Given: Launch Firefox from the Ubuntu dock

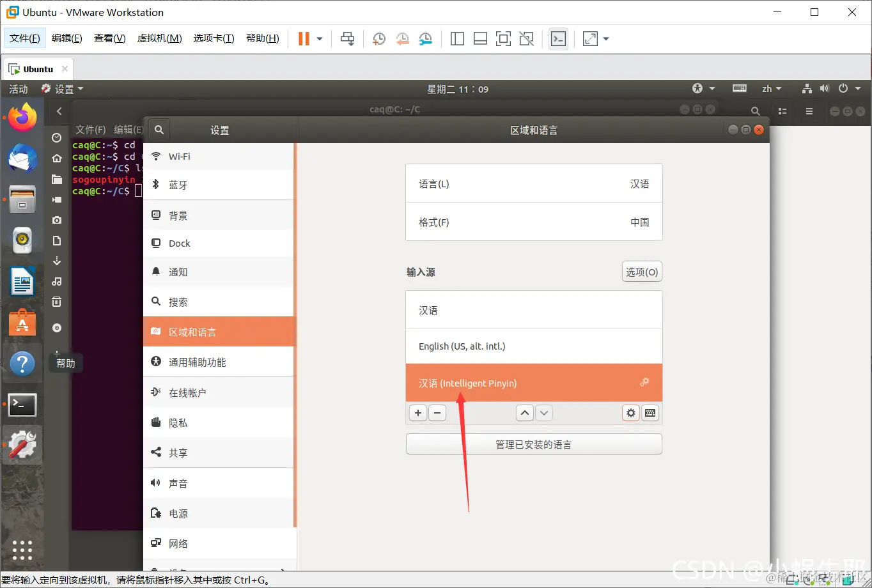Looking at the screenshot, I should [22, 117].
